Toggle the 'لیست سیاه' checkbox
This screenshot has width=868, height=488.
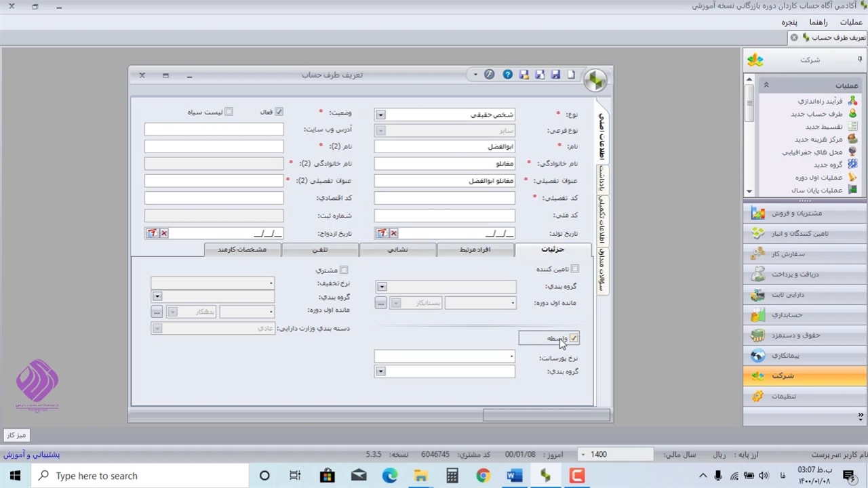[x=229, y=112]
